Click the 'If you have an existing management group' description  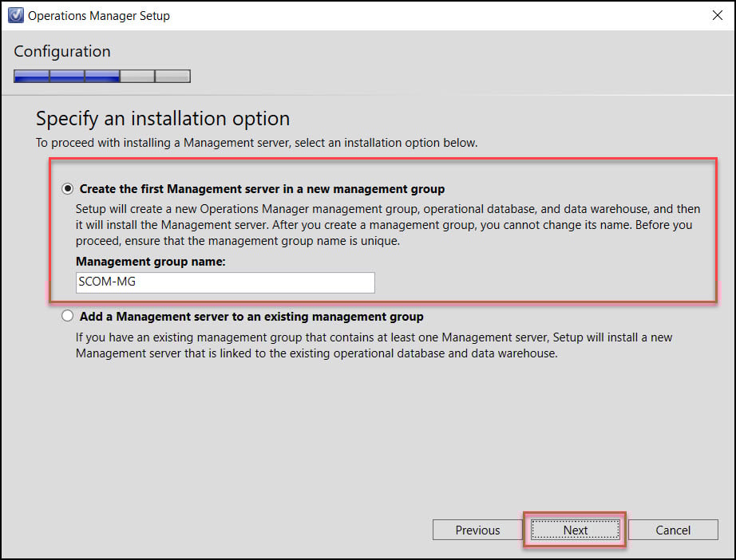tap(374, 345)
